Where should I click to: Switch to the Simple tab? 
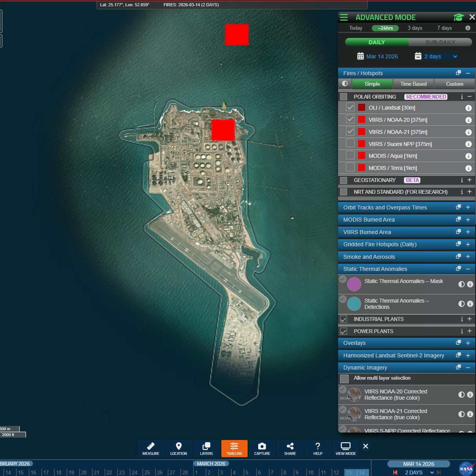372,84
